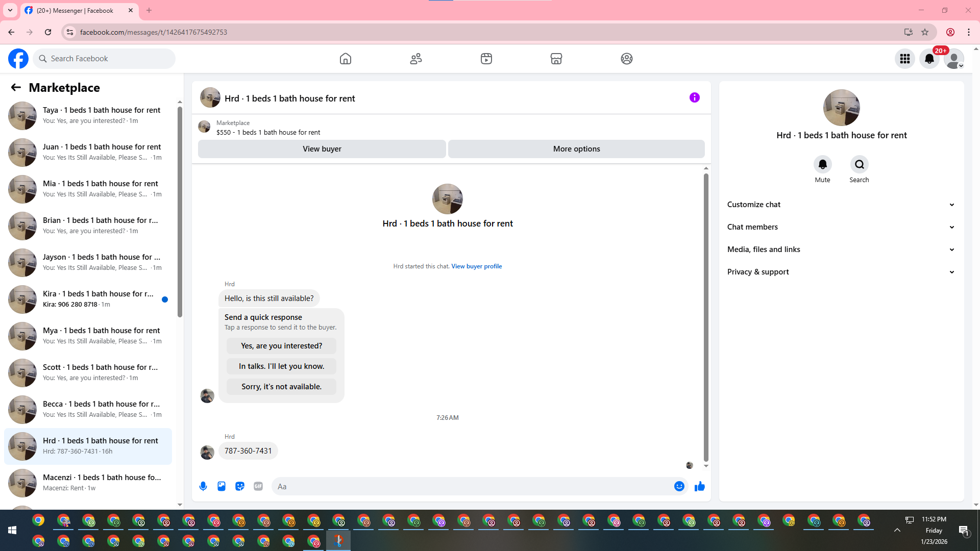Click the voice clip microphone icon

click(203, 486)
